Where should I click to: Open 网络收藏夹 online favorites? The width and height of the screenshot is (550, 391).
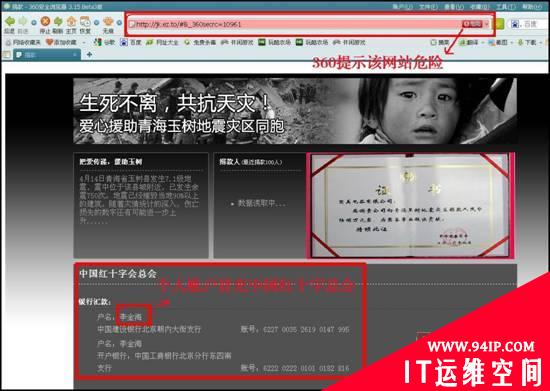(23, 42)
